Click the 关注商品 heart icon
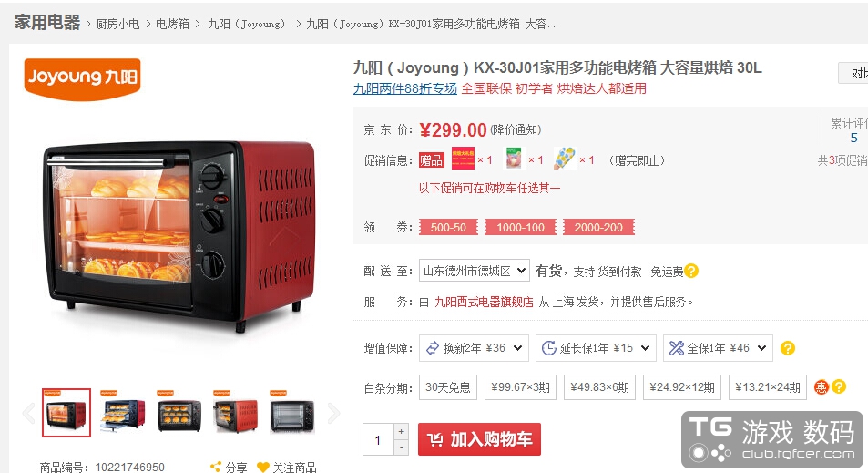868x473 pixels. pos(263,468)
